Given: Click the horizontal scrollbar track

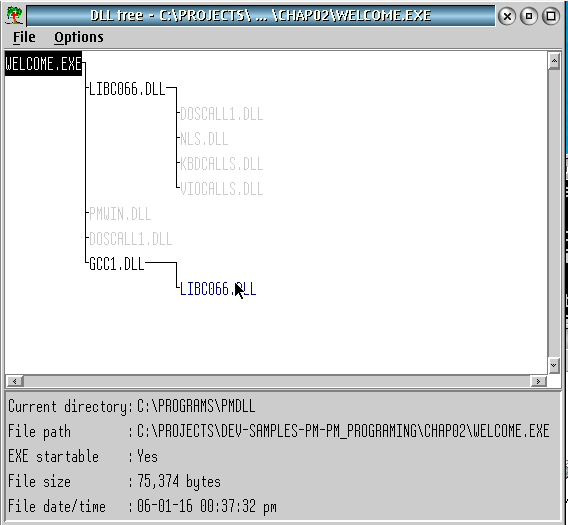Looking at the screenshot, I should 277,381.
